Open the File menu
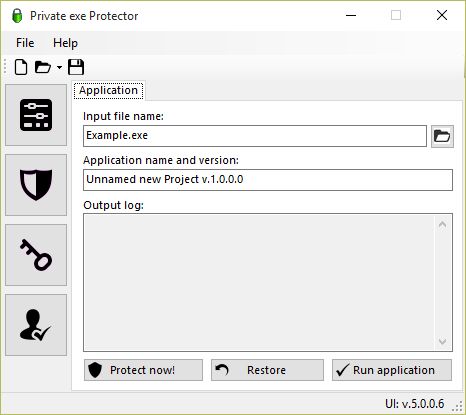 click(25, 43)
